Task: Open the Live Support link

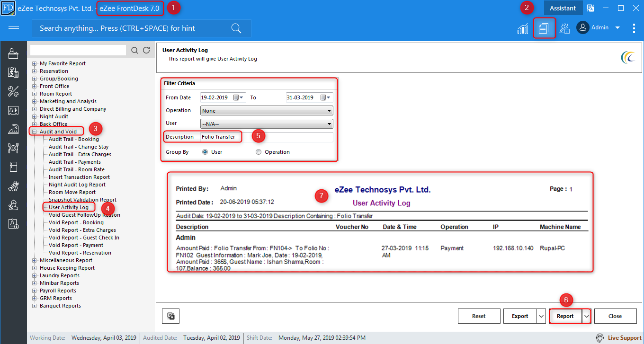Action: pos(625,338)
